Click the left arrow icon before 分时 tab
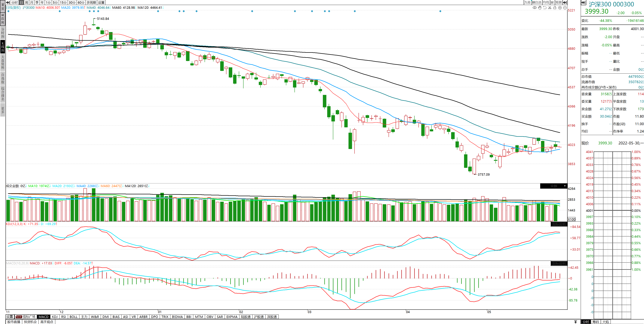The width and height of the screenshot is (644, 324). pos(8,3)
